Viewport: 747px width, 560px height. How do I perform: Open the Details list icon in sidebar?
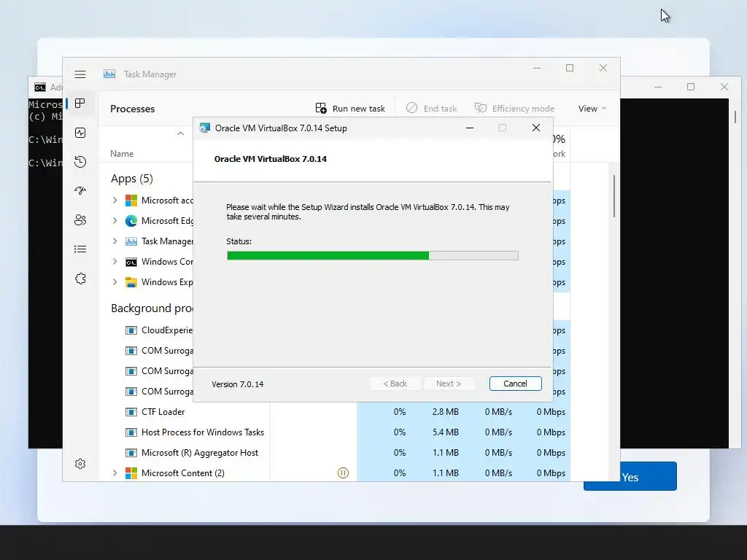[x=80, y=249]
